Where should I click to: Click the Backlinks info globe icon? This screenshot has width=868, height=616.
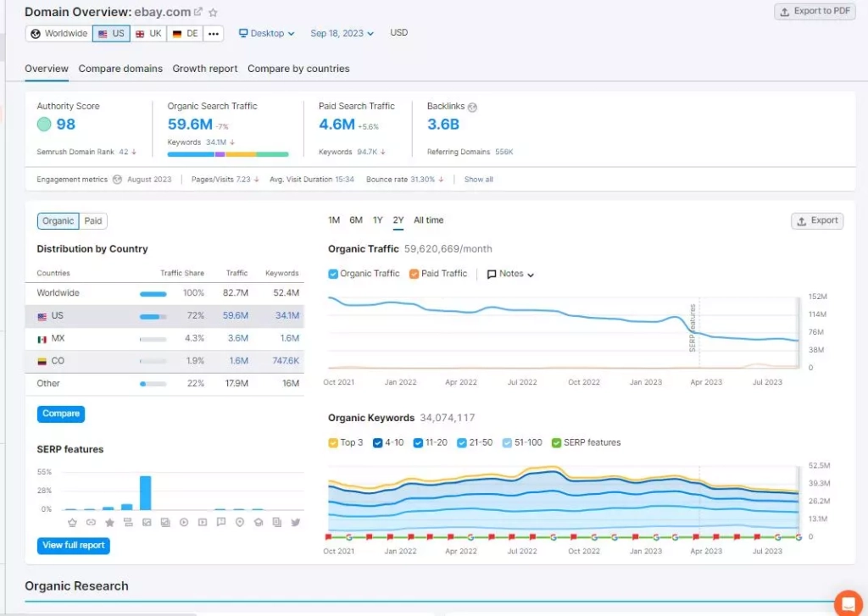coord(472,107)
